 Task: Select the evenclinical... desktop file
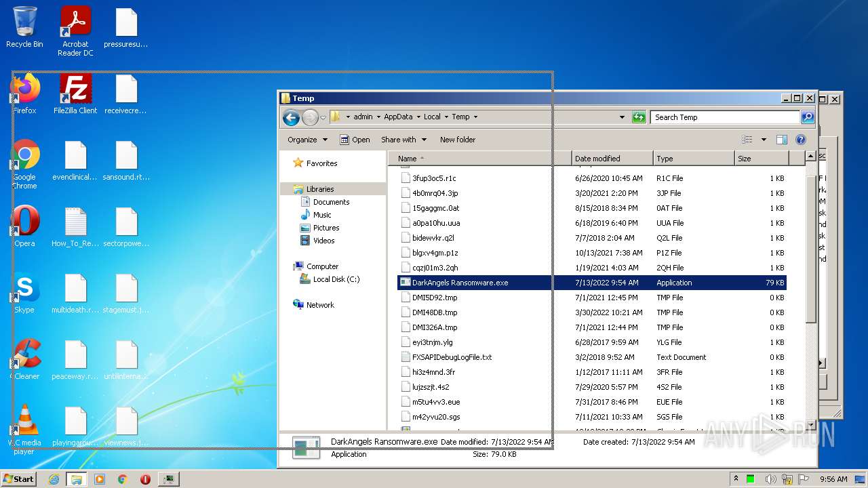click(75, 160)
